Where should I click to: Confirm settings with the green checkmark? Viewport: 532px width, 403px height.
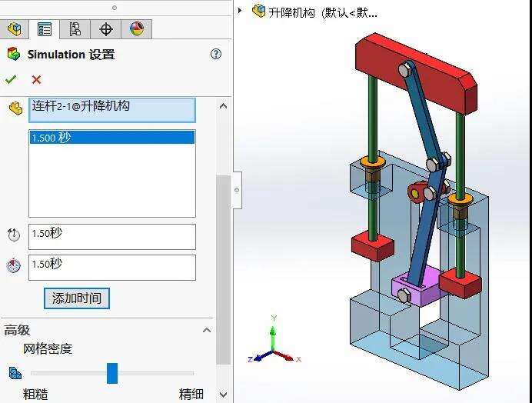(x=11, y=79)
